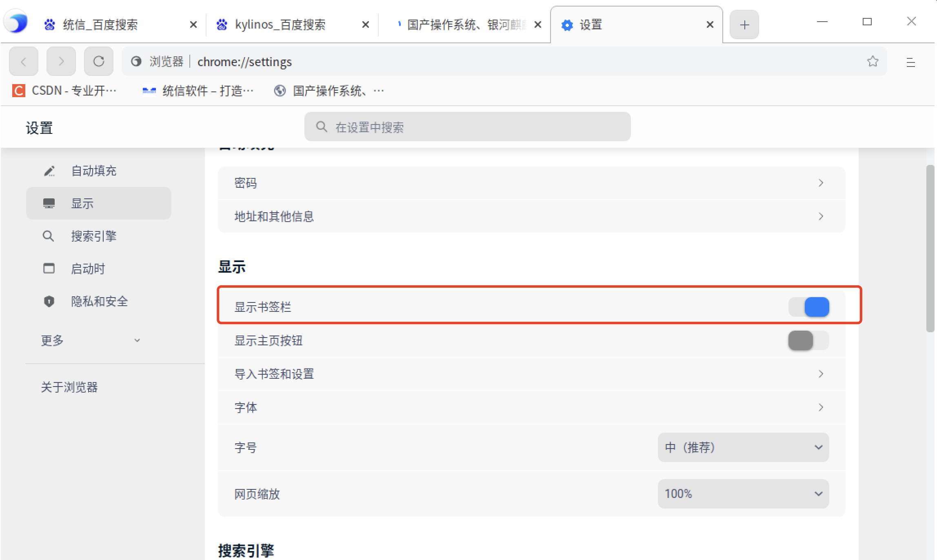Image resolution: width=937 pixels, height=560 pixels.
Task: Click the settings page vertical scrollbar
Action: [x=930, y=248]
